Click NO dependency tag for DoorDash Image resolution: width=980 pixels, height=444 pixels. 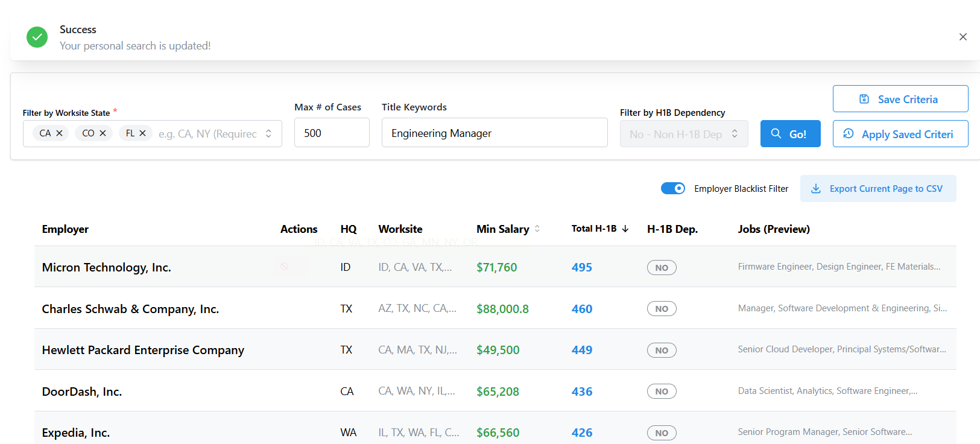662,392
